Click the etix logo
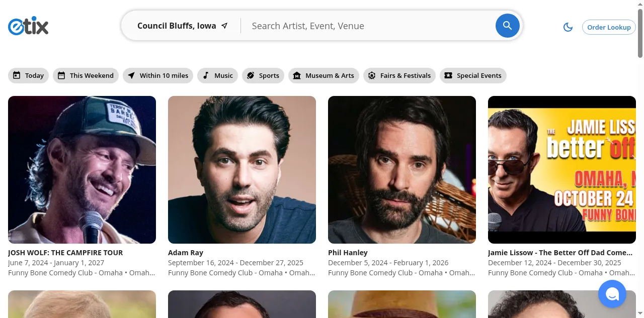The height and width of the screenshot is (318, 644). tap(28, 26)
